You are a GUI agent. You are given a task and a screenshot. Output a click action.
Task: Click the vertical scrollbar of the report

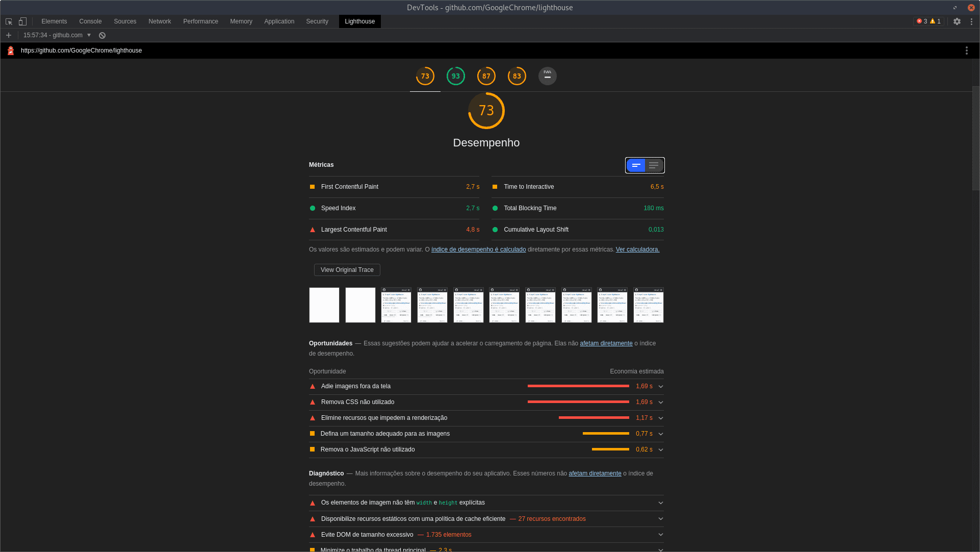tap(976, 138)
